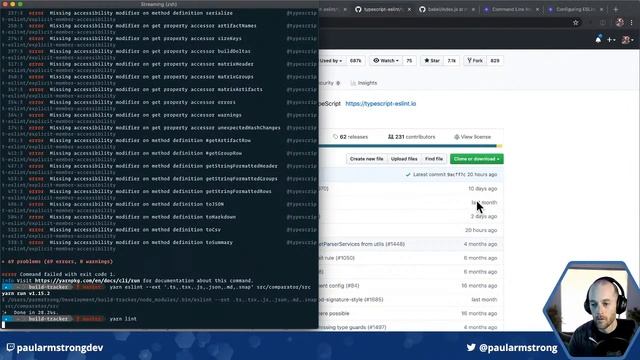The image size is (640, 360).
Task: Open commit message ending with (#1448)
Action: tap(362, 244)
